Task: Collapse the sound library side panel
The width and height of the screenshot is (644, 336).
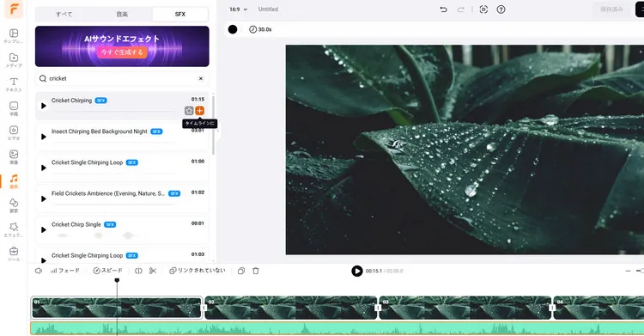Action: [218, 131]
